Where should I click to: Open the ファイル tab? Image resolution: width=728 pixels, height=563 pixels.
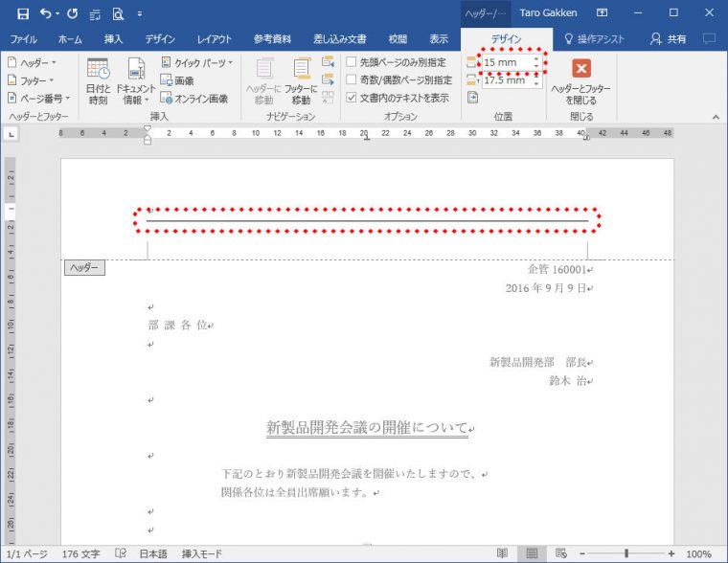[23, 39]
